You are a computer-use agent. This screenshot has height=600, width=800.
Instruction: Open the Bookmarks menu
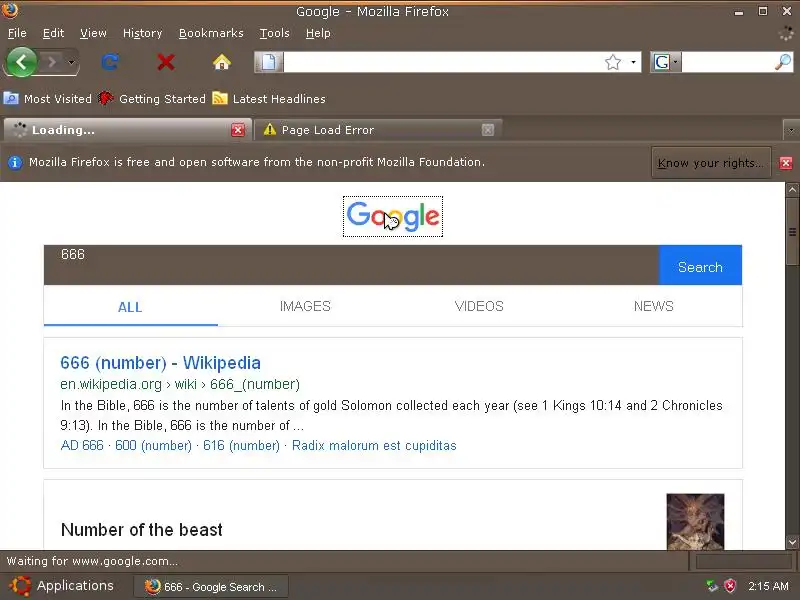tap(211, 33)
